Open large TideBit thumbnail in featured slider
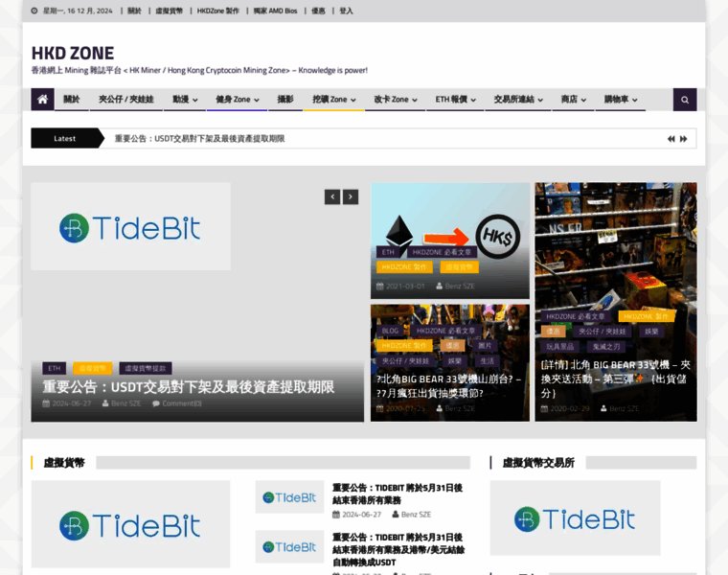Viewport: 728px width, 575px height. (131, 227)
